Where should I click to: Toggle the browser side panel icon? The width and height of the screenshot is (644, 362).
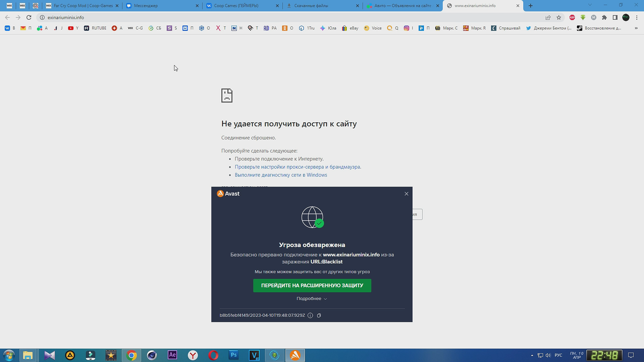[615, 17]
